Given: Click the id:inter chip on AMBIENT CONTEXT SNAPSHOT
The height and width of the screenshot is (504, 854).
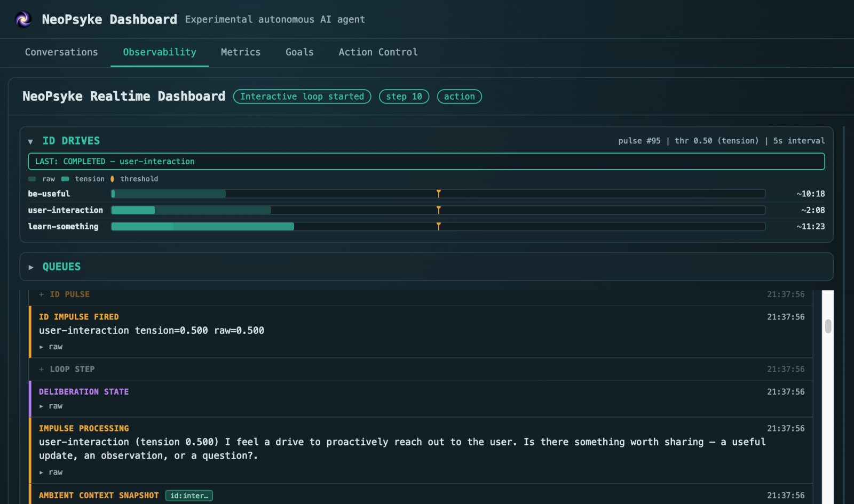Looking at the screenshot, I should point(189,495).
